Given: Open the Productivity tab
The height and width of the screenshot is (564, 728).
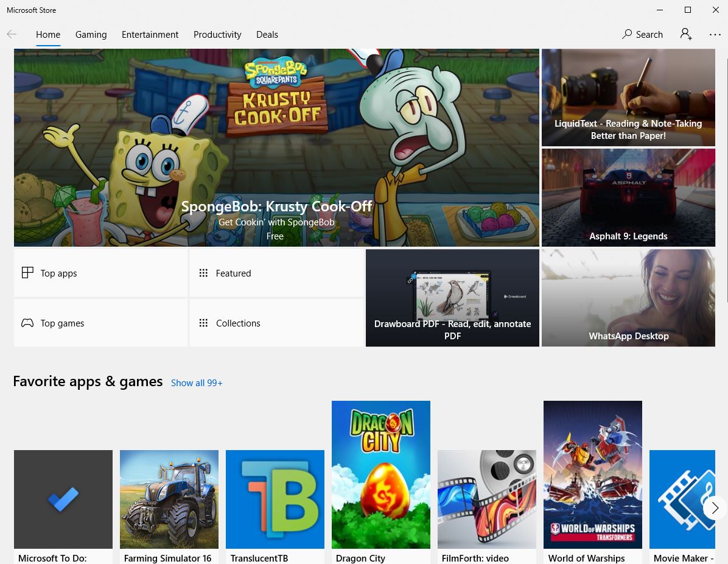Looking at the screenshot, I should (x=217, y=34).
